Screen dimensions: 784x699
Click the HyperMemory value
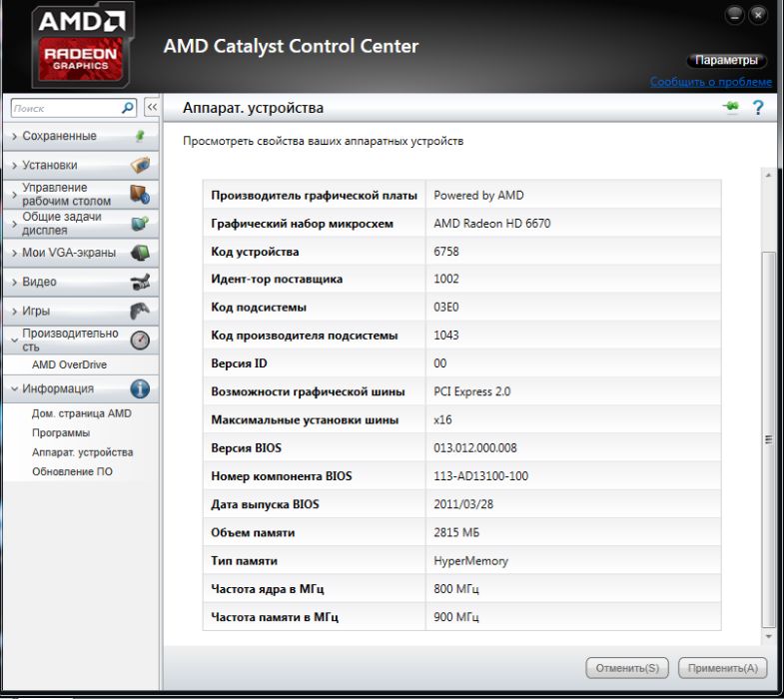click(x=471, y=561)
